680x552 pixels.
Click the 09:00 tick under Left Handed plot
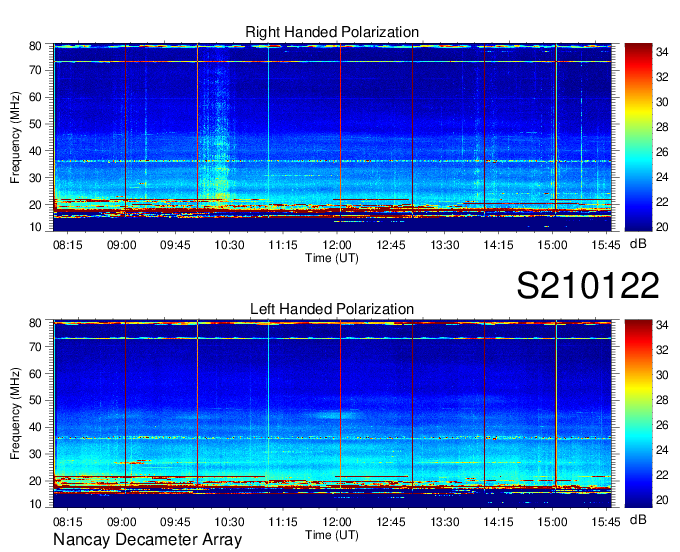tap(121, 522)
